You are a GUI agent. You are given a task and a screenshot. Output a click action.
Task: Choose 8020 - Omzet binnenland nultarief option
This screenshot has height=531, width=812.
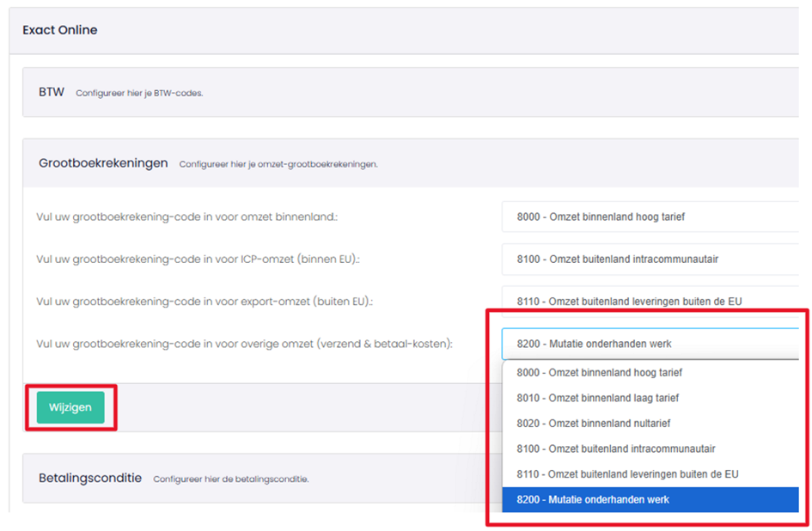pos(650,424)
